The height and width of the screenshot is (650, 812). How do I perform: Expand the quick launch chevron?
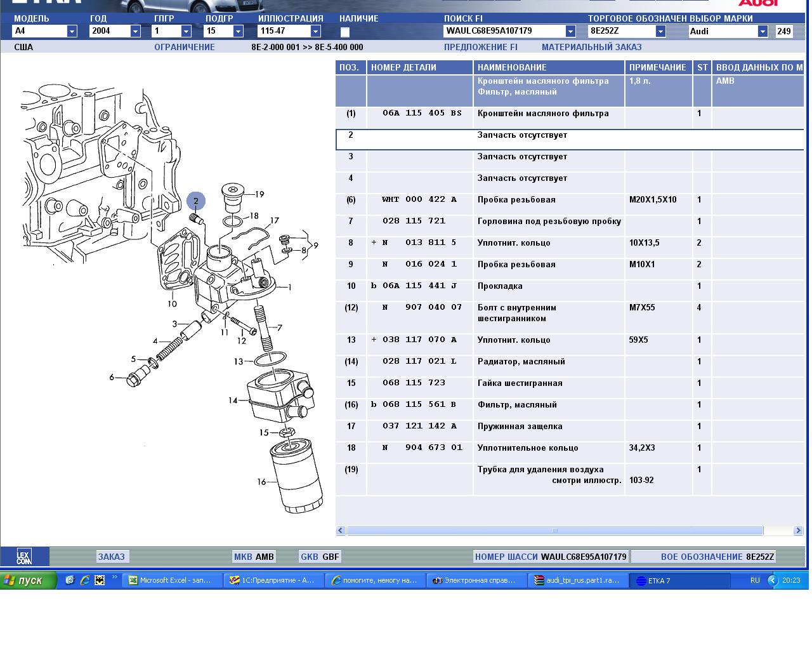tap(115, 578)
